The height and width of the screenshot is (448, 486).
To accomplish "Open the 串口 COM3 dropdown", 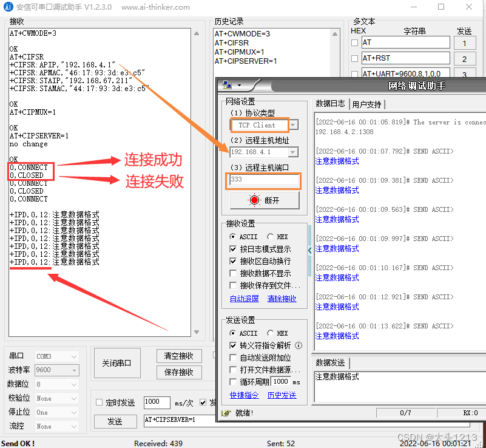I will [56, 356].
